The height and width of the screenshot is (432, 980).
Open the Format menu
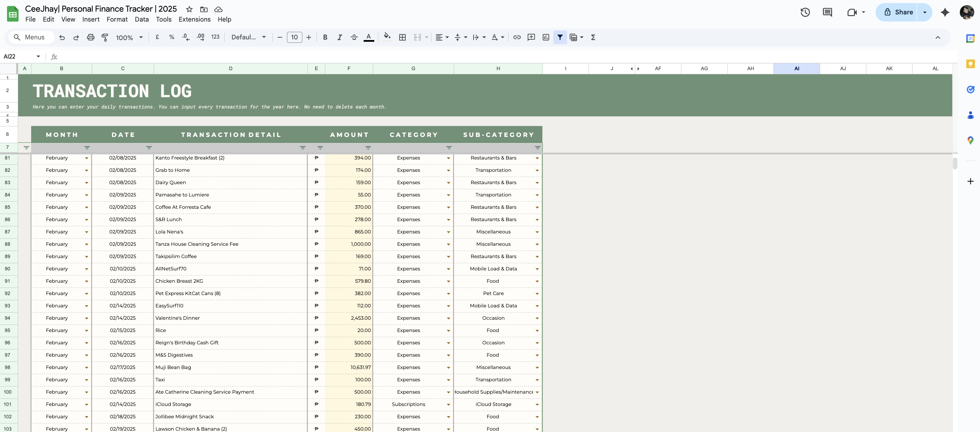117,20
